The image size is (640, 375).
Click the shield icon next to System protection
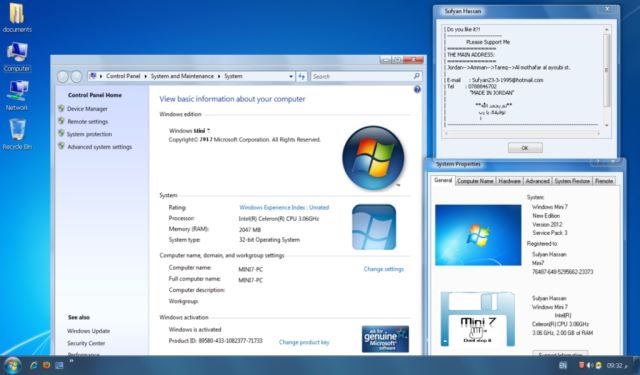(61, 133)
